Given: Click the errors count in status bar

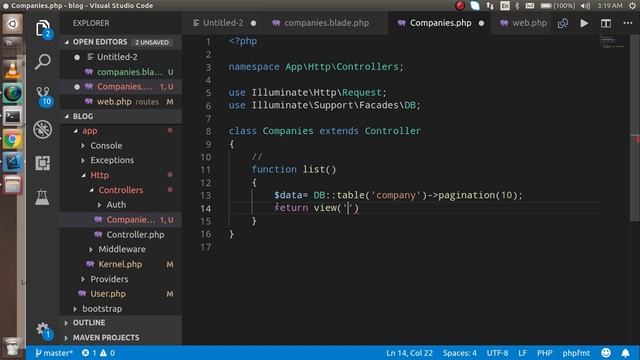Looking at the screenshot, I should tap(89, 353).
